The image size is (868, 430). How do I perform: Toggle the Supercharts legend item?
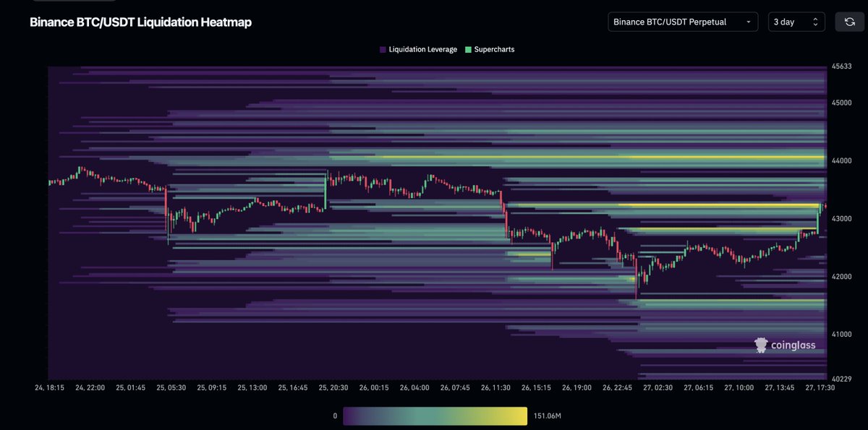pos(490,50)
